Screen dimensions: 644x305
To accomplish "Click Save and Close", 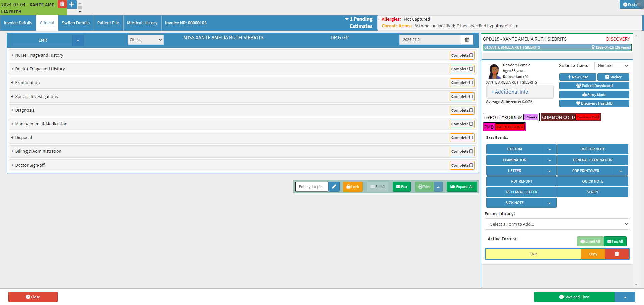I will point(575,297).
